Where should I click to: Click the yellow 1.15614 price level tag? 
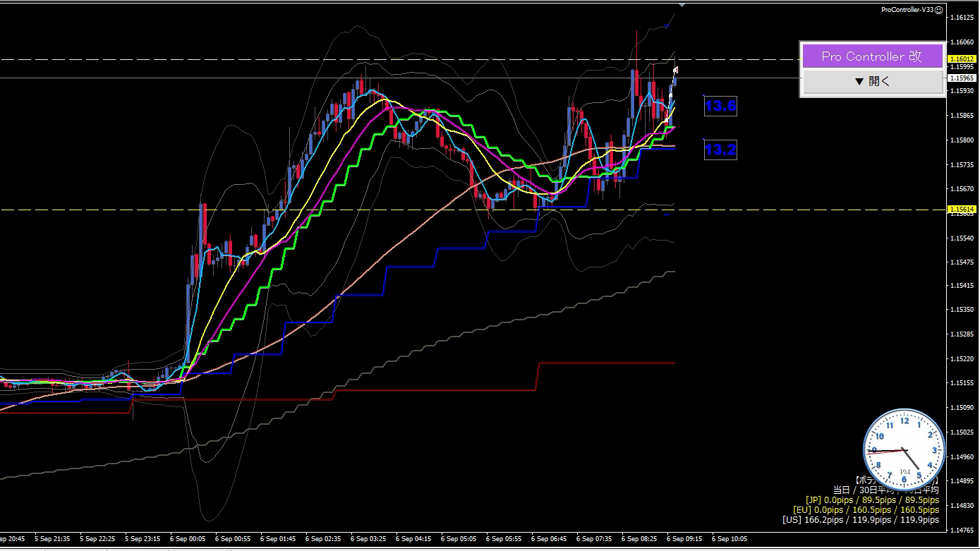point(962,210)
